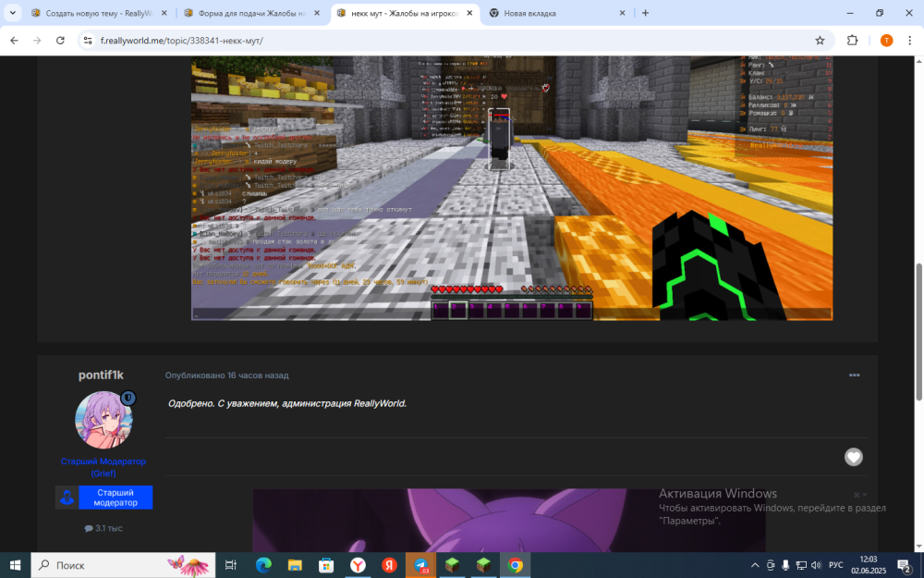The width and height of the screenshot is (924, 578).
Task: Click 'Старший Модератор (Grief)' rank link
Action: coord(103,467)
